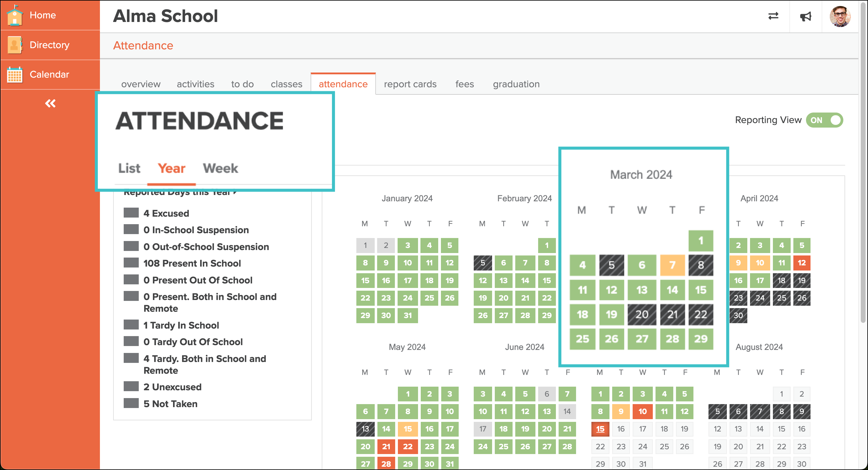Collapse the sidebar with double chevron
This screenshot has width=868, height=470.
tap(50, 104)
